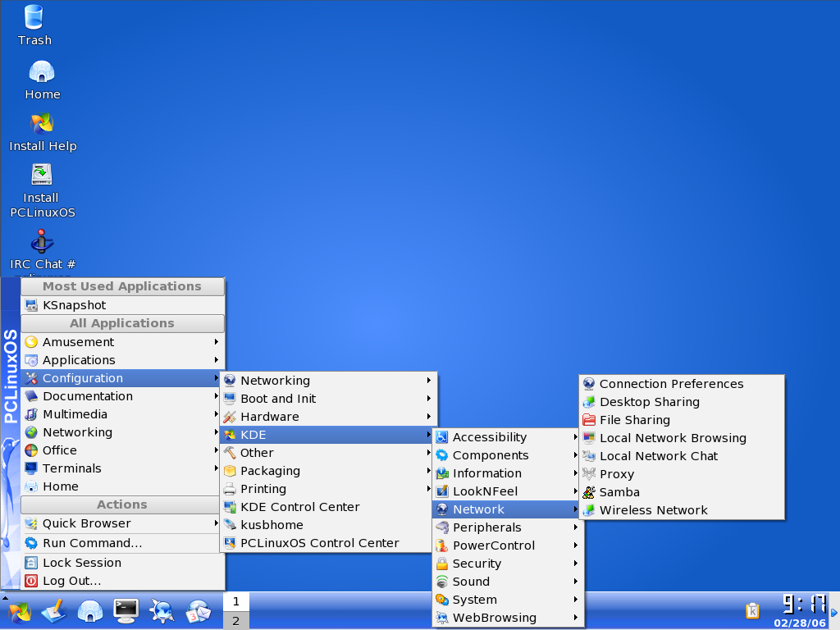Viewport: 840px width, 630px height.
Task: Open Components in the KDE submenu
Action: [507, 455]
